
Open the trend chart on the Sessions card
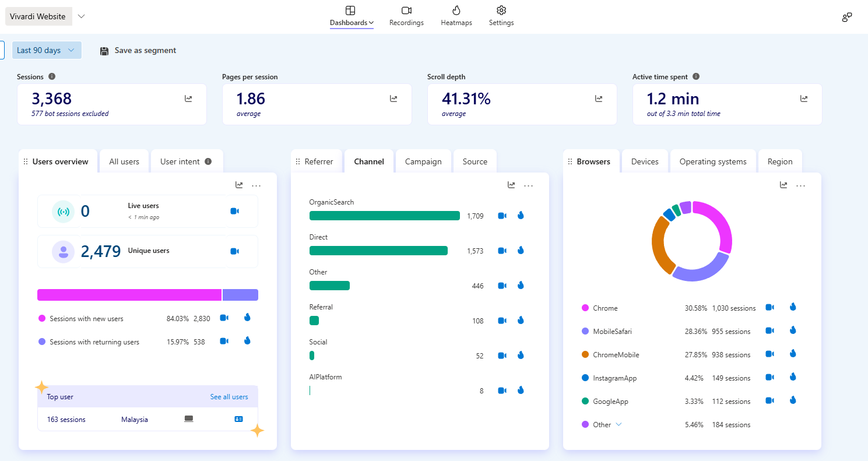pyautogui.click(x=188, y=98)
